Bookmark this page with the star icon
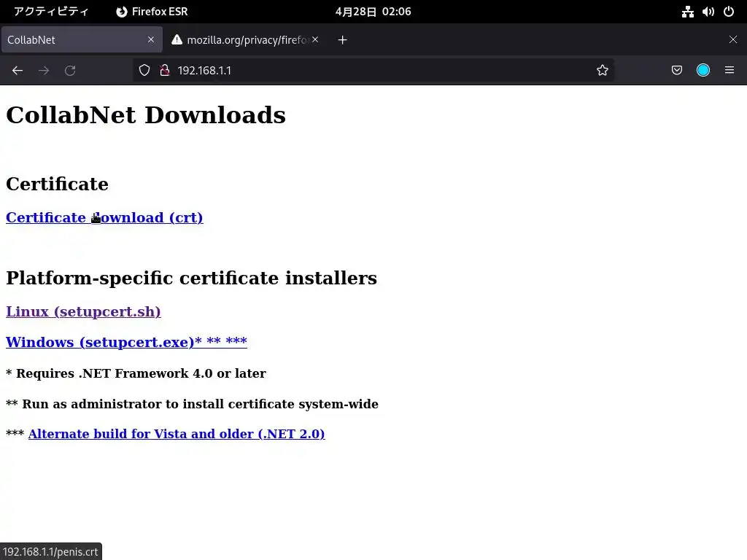This screenshot has height=560, width=747. (x=602, y=71)
